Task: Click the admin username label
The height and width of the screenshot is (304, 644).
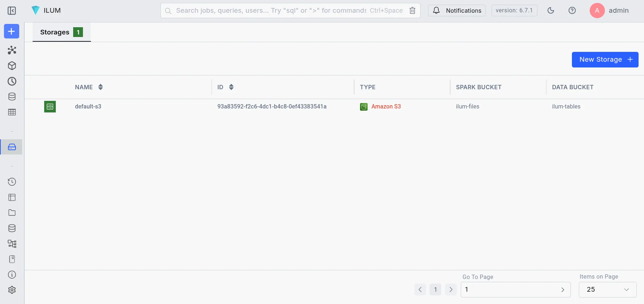Action: 619,11
